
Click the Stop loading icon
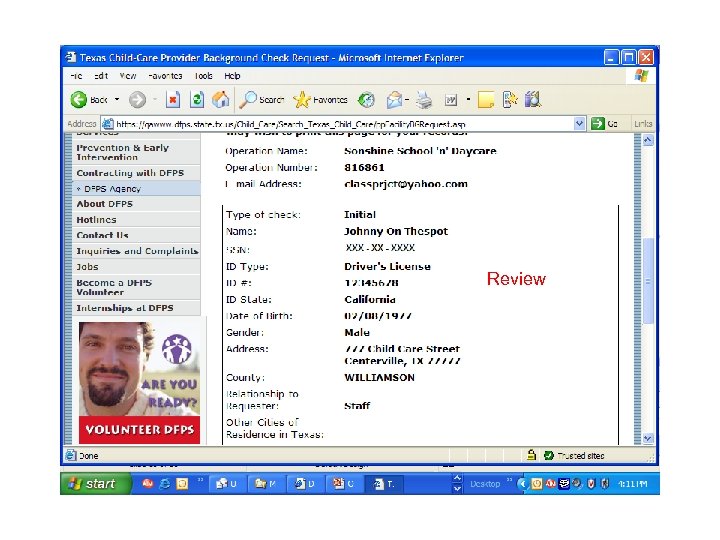[173, 100]
